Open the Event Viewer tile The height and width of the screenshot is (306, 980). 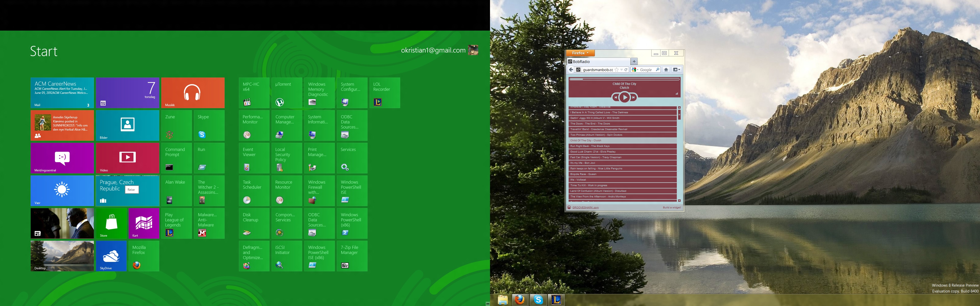254,158
